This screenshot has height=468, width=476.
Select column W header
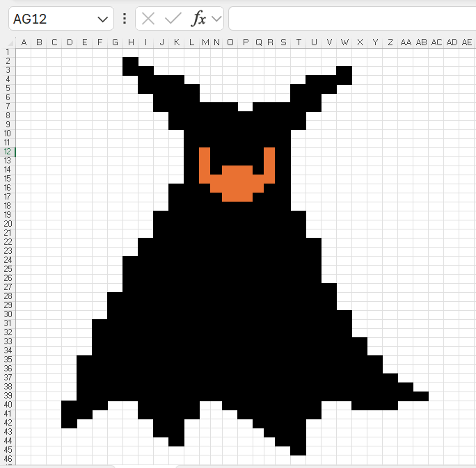pyautogui.click(x=344, y=42)
